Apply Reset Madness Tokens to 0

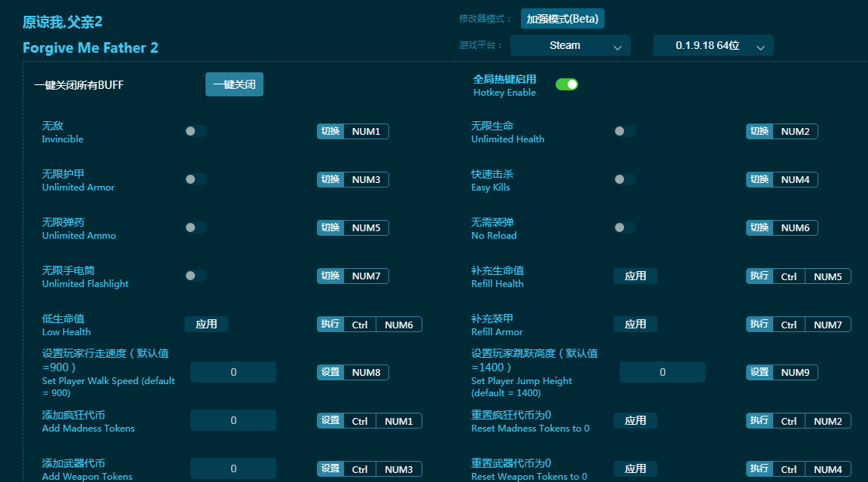click(635, 421)
